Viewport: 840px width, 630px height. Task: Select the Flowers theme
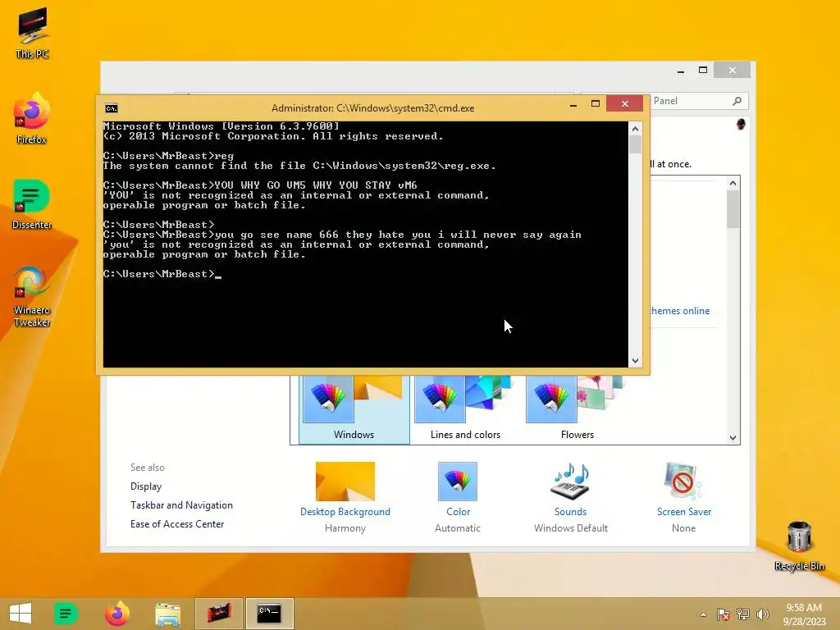[577, 409]
